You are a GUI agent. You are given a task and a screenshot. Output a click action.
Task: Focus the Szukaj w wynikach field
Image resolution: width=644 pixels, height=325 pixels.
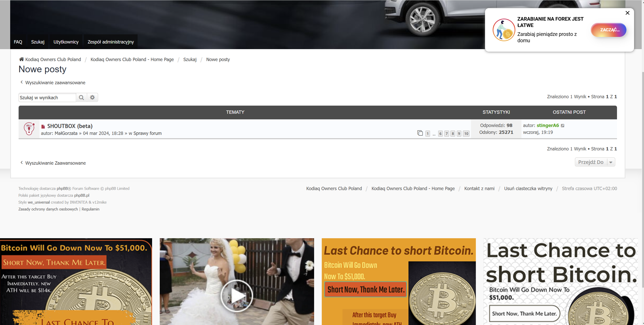(x=47, y=97)
